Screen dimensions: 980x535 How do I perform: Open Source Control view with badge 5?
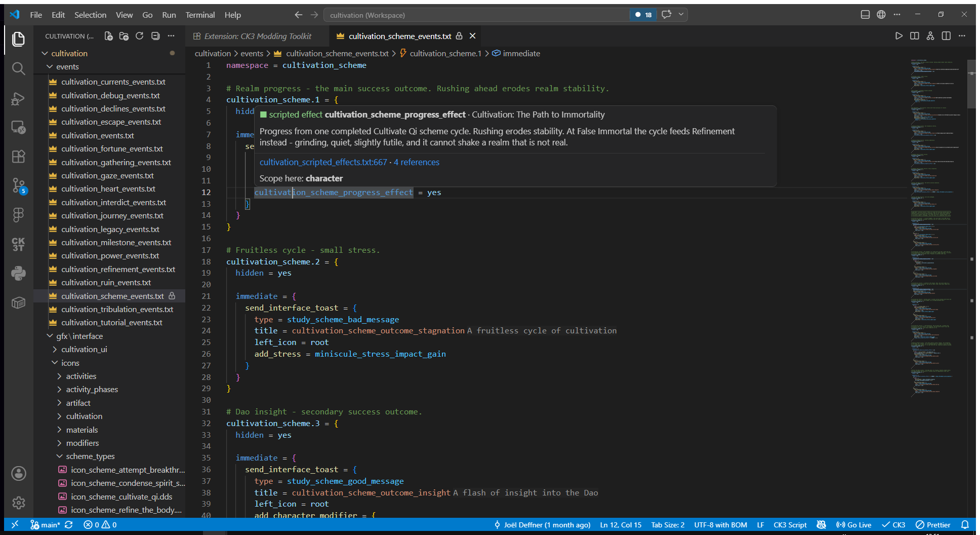pos(18,186)
